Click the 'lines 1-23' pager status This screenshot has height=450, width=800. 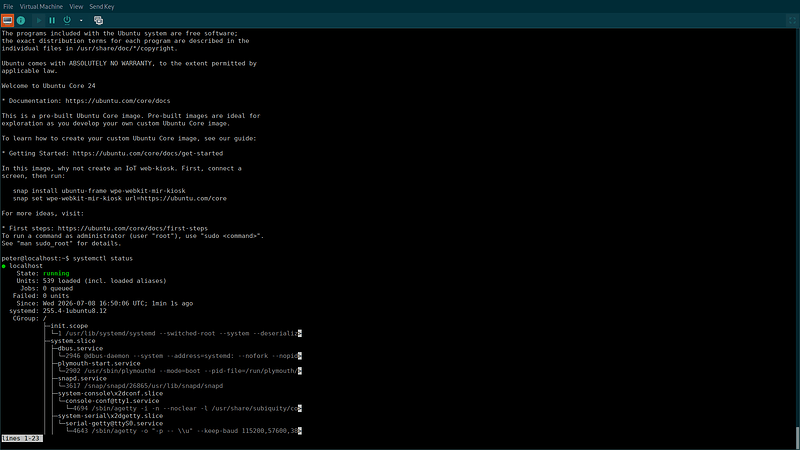point(21,438)
